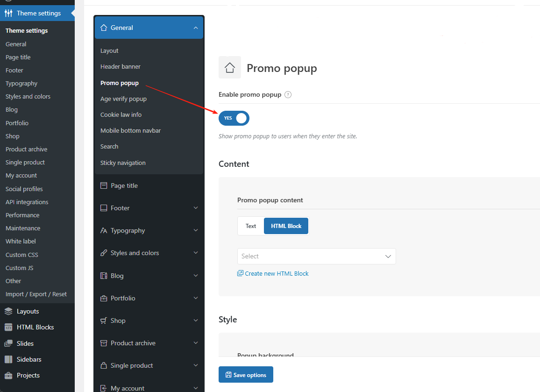
Task: Open Cookie law info settings
Action: tap(121, 114)
